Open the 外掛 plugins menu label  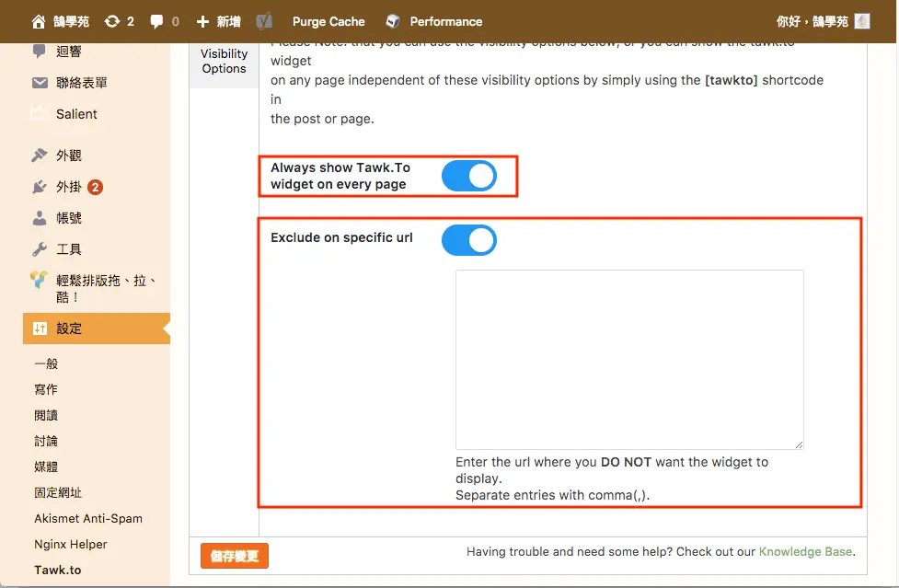point(69,187)
